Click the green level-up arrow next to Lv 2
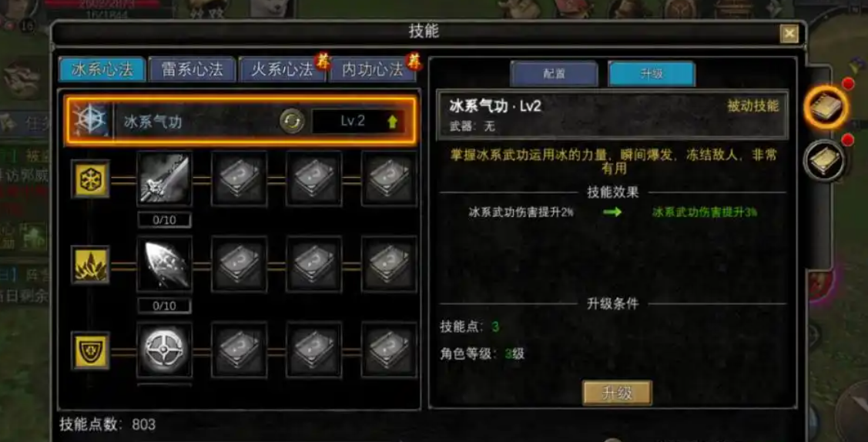The height and width of the screenshot is (442, 868). point(393,122)
